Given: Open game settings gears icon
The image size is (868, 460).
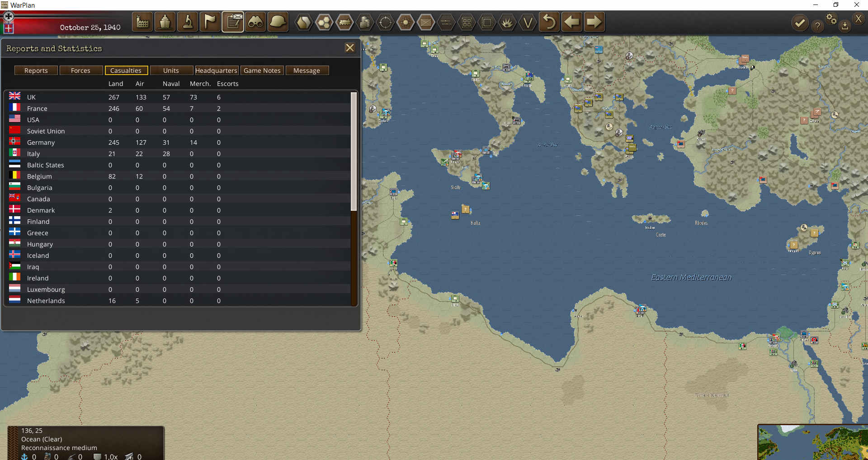Looking at the screenshot, I should coord(831,19).
